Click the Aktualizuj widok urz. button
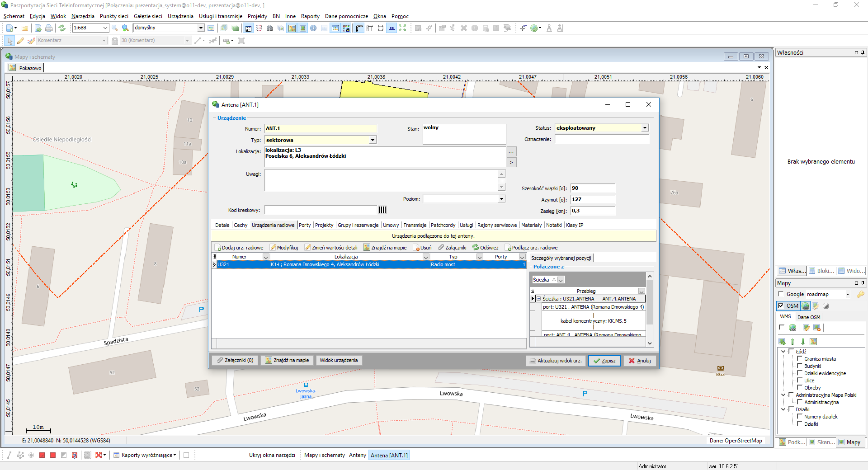The height and width of the screenshot is (470, 868). click(556, 361)
